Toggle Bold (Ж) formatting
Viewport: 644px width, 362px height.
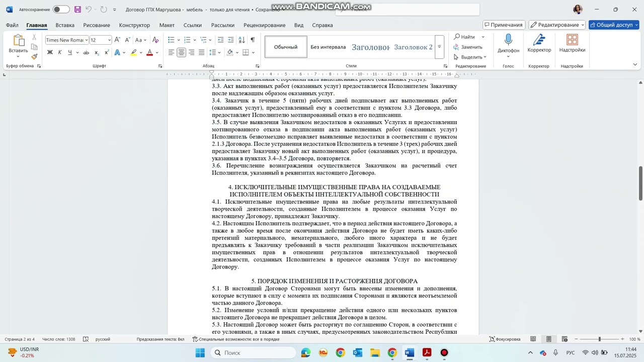pos(50,52)
